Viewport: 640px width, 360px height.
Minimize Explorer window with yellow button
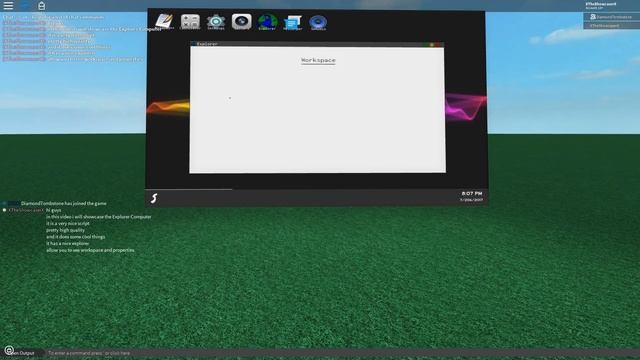tap(431, 44)
